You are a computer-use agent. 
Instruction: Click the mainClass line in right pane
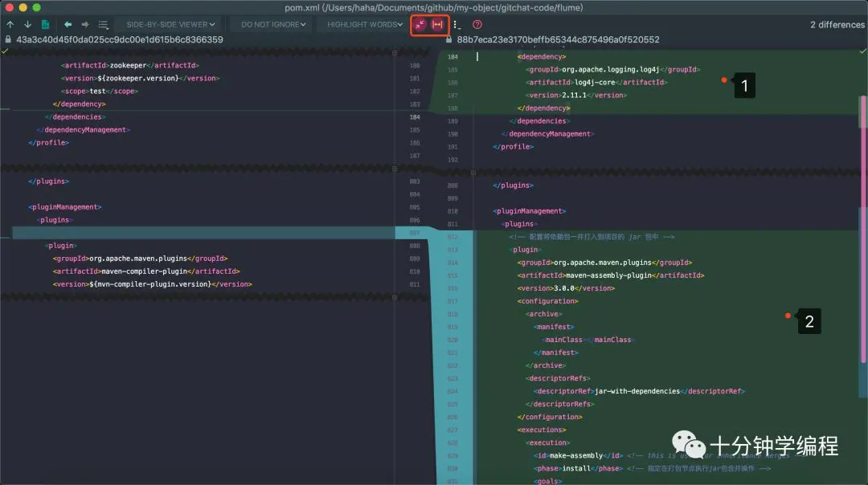(588, 340)
